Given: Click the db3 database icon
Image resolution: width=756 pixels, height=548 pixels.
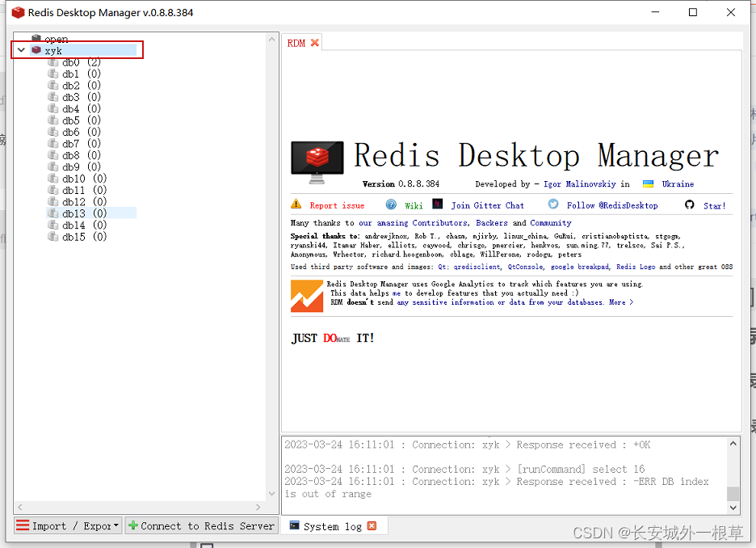Looking at the screenshot, I should coord(53,97).
